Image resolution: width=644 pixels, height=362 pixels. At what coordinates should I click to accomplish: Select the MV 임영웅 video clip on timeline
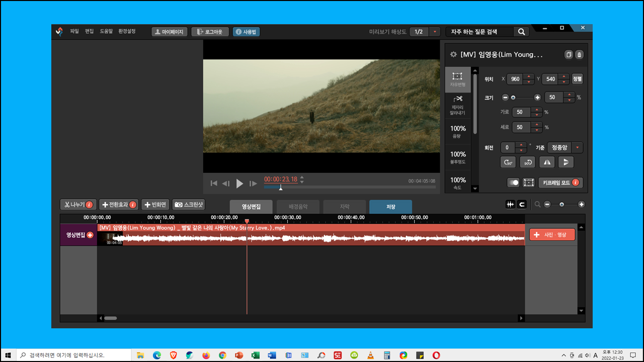(x=311, y=235)
